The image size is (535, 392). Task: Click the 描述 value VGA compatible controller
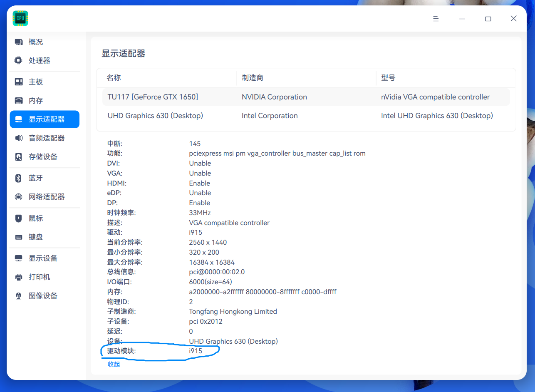229,223
